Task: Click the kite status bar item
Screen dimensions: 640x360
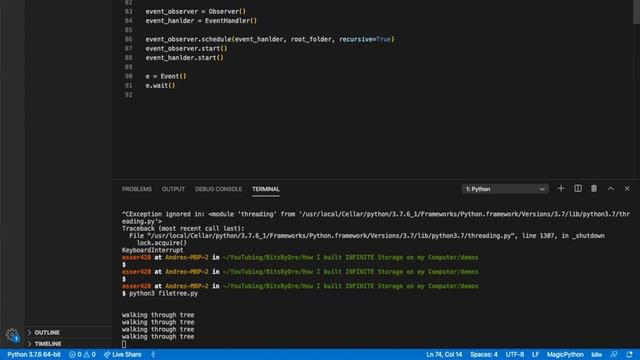Action: (x=597, y=354)
